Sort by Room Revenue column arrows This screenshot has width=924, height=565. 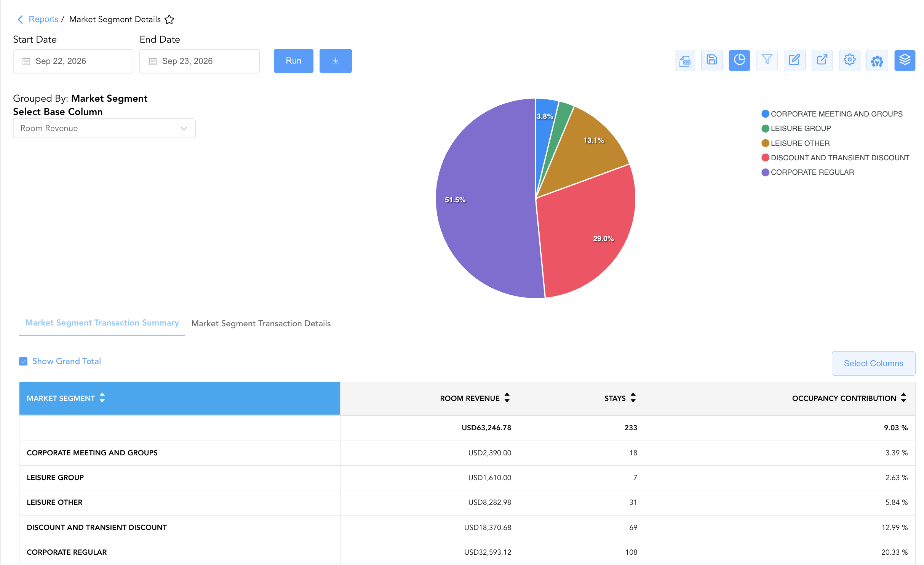coord(507,398)
